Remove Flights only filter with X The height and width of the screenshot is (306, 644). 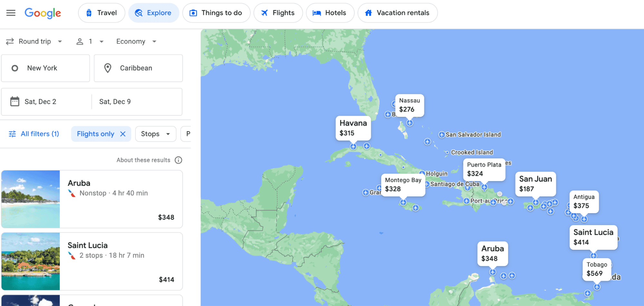[123, 134]
